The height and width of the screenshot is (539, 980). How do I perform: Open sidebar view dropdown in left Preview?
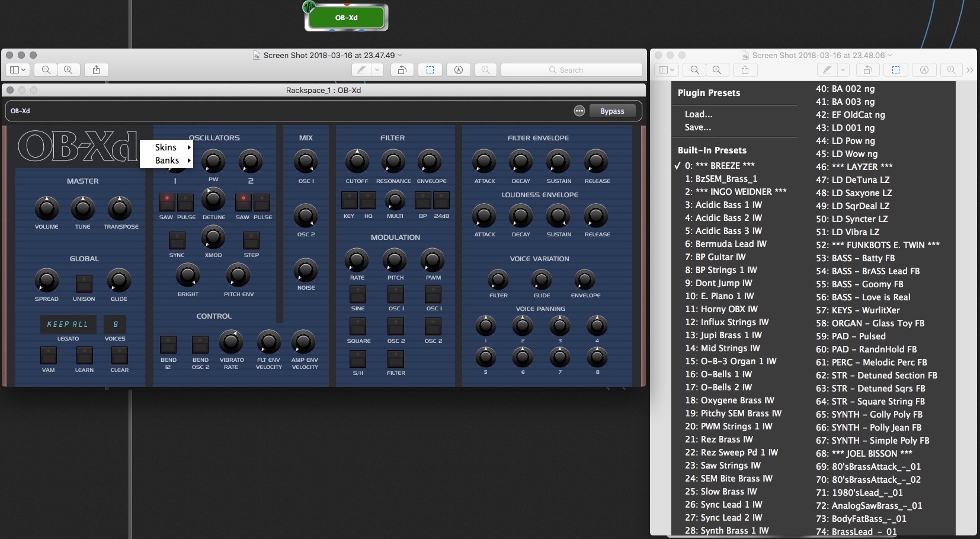[18, 70]
